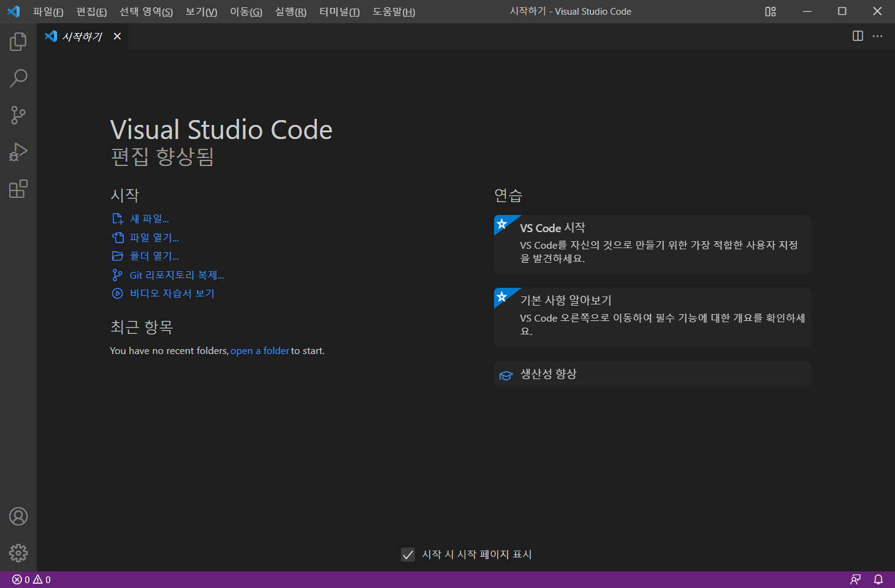Open the 터미널(T) menu
Image resolution: width=895 pixels, height=588 pixels.
[340, 12]
